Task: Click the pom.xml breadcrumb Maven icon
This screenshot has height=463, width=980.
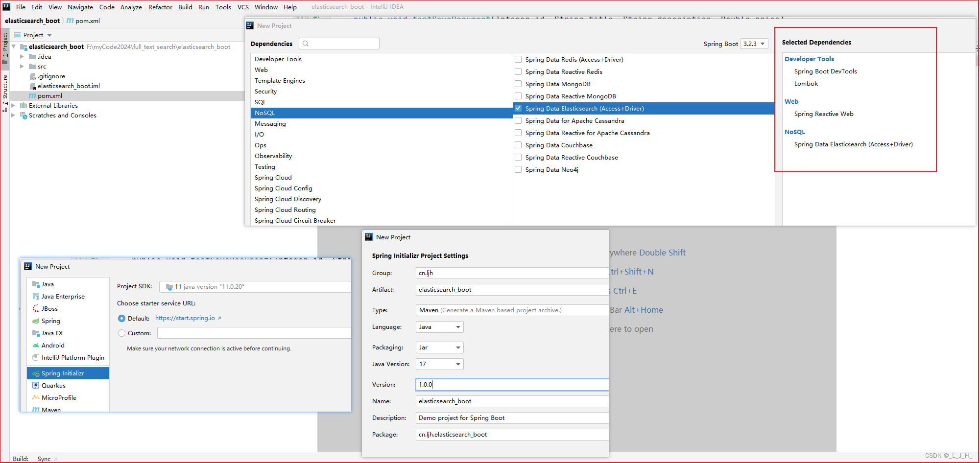Action: [70, 21]
